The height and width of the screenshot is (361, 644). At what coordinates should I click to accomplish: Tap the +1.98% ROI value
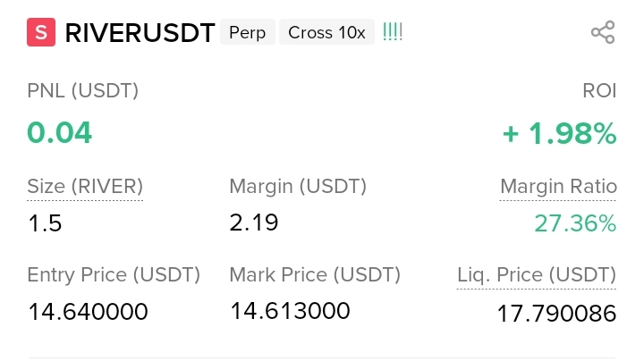coord(559,134)
